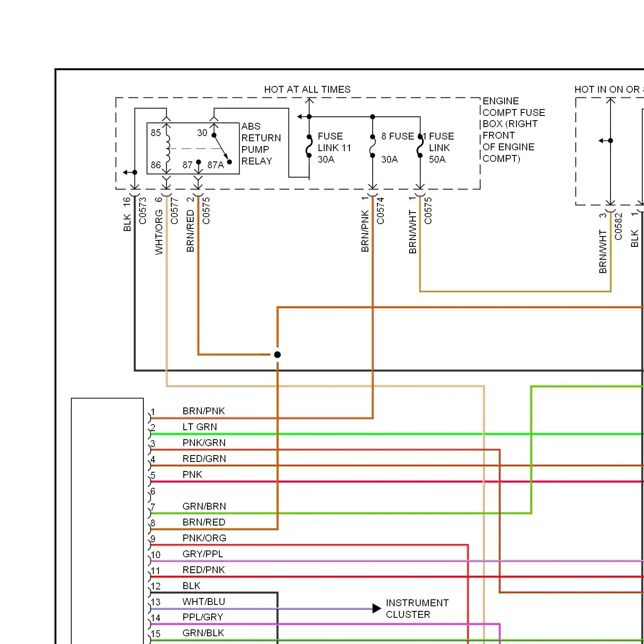The image size is (644, 644).
Task: Click connector label C0577
Action: pos(174,210)
